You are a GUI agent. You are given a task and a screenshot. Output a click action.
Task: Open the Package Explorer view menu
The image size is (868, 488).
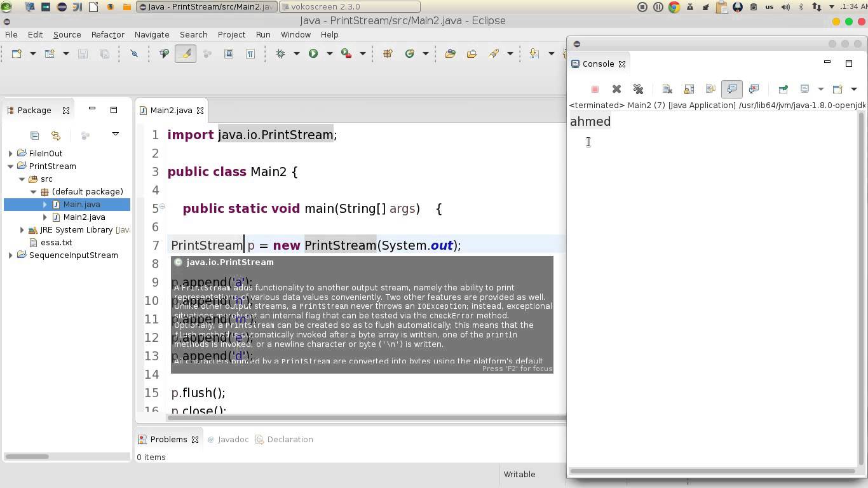coord(115,133)
